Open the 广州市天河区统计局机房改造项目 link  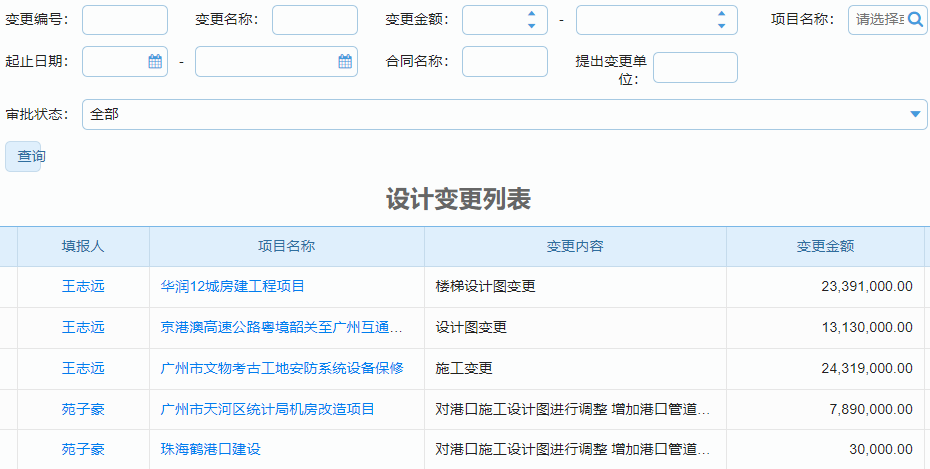click(x=267, y=408)
